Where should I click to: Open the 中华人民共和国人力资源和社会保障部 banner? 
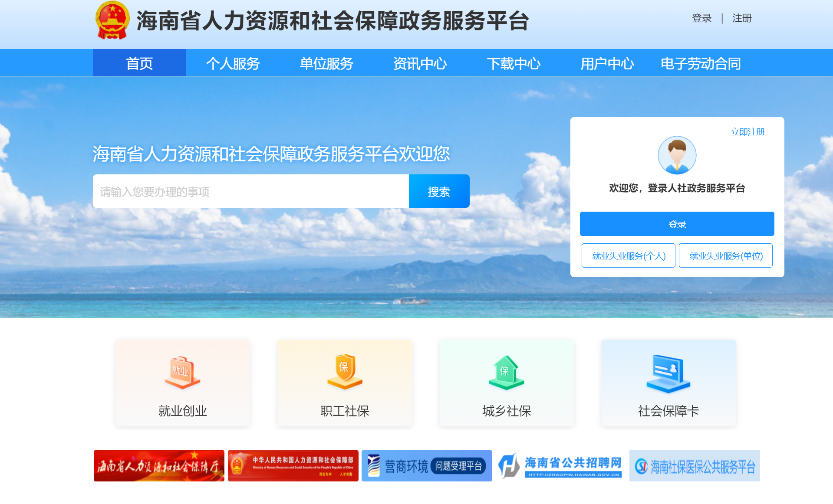click(293, 466)
